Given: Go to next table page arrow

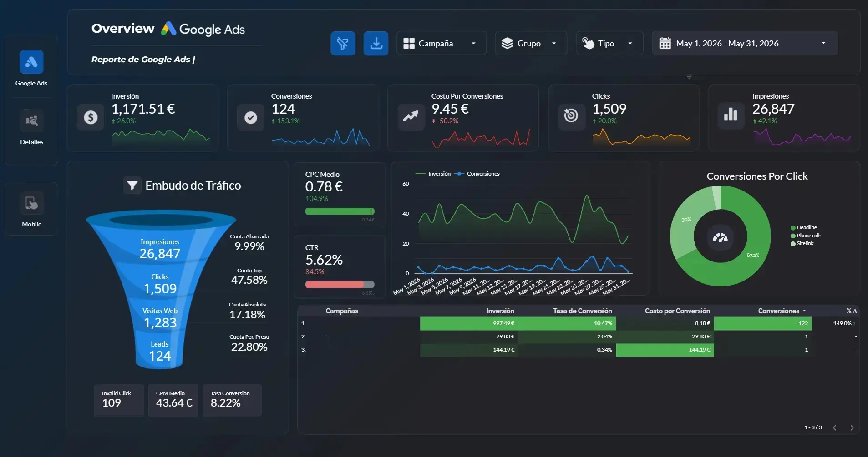Looking at the screenshot, I should click(852, 427).
